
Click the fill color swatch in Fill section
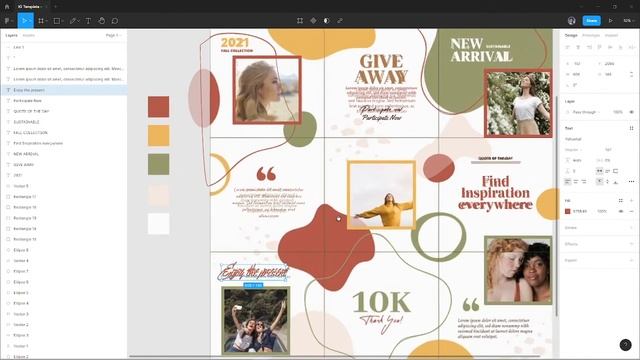[x=567, y=211]
